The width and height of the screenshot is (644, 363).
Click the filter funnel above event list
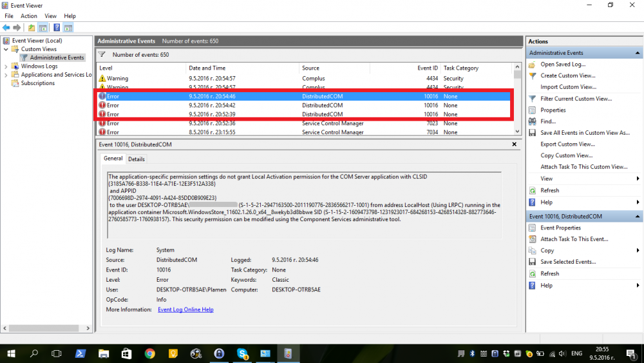pos(102,54)
